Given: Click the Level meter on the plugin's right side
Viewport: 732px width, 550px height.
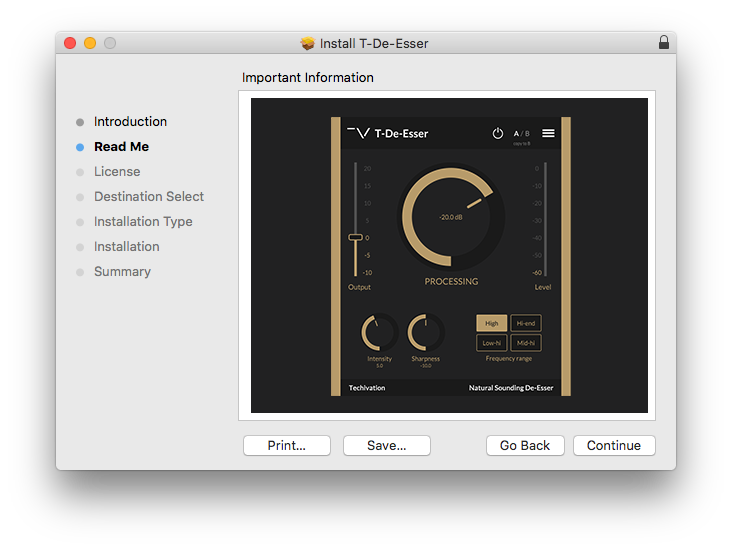Looking at the screenshot, I should 543,220.
